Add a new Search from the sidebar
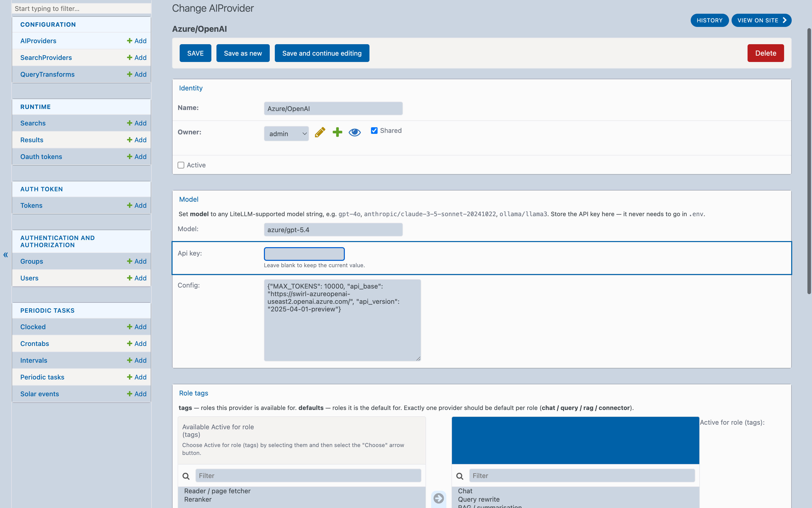The width and height of the screenshot is (812, 508). pyautogui.click(x=137, y=123)
